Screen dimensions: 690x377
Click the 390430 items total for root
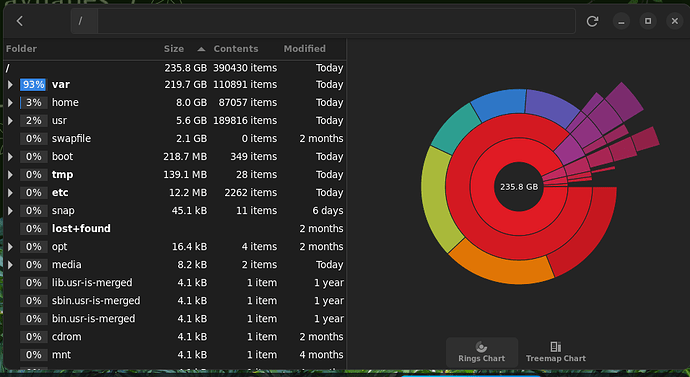tap(245, 68)
